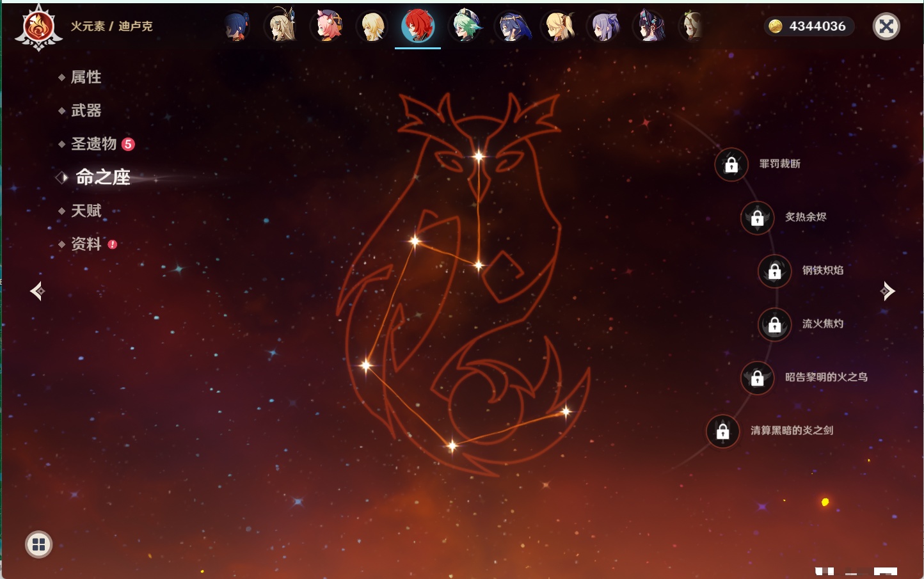Choose the short blond-haired character avatar

372,26
